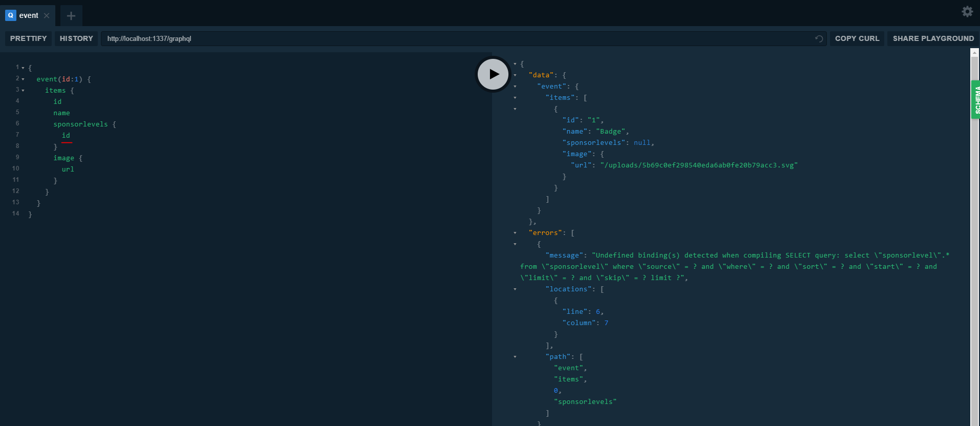Click the null sponsorlevels value in response

tap(642, 143)
